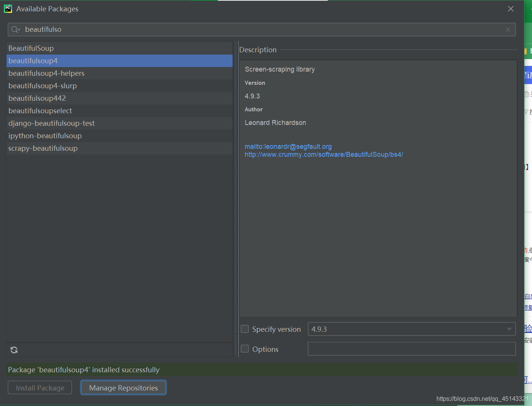Viewport: 532px width, 406px height.
Task: Click the Install Package button
Action: click(40, 388)
